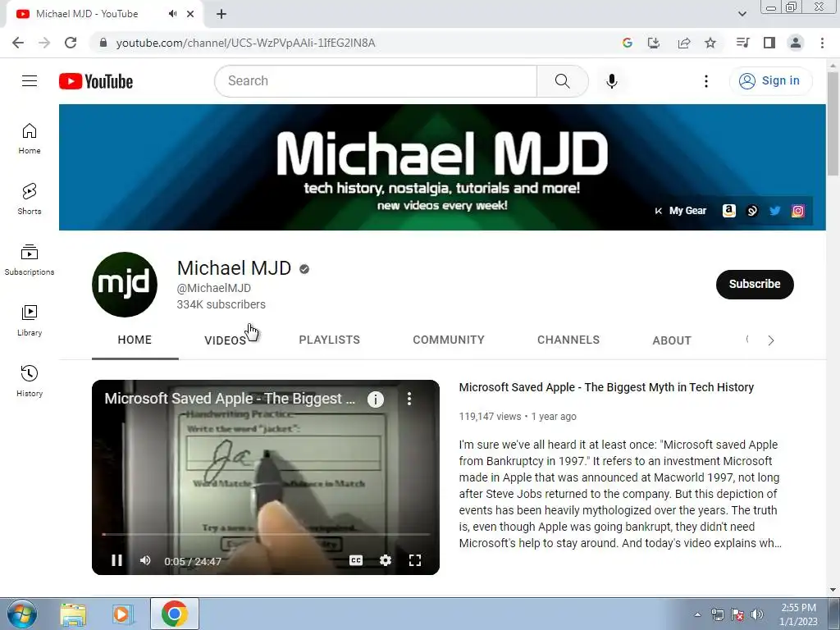Seek in the video progress bar
Viewport: 840px width, 630px height.
click(266, 534)
